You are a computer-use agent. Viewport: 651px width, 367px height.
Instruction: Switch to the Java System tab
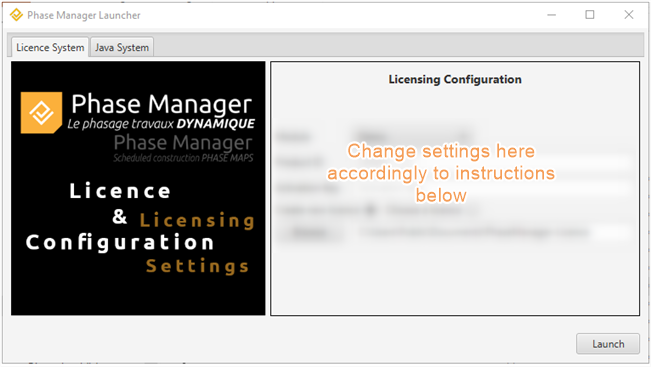tap(122, 47)
